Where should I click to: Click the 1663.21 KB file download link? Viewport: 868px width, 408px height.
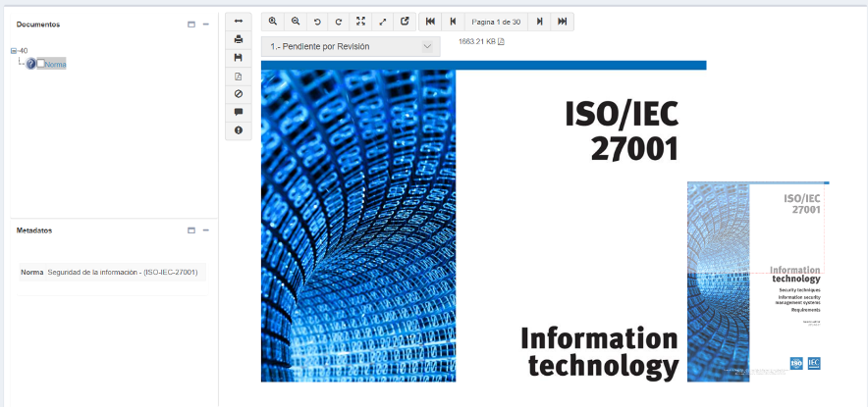pos(480,41)
